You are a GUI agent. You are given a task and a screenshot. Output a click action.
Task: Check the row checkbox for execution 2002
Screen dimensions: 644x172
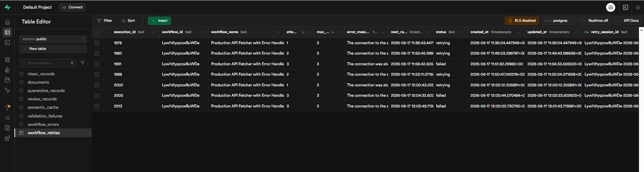pos(97,85)
